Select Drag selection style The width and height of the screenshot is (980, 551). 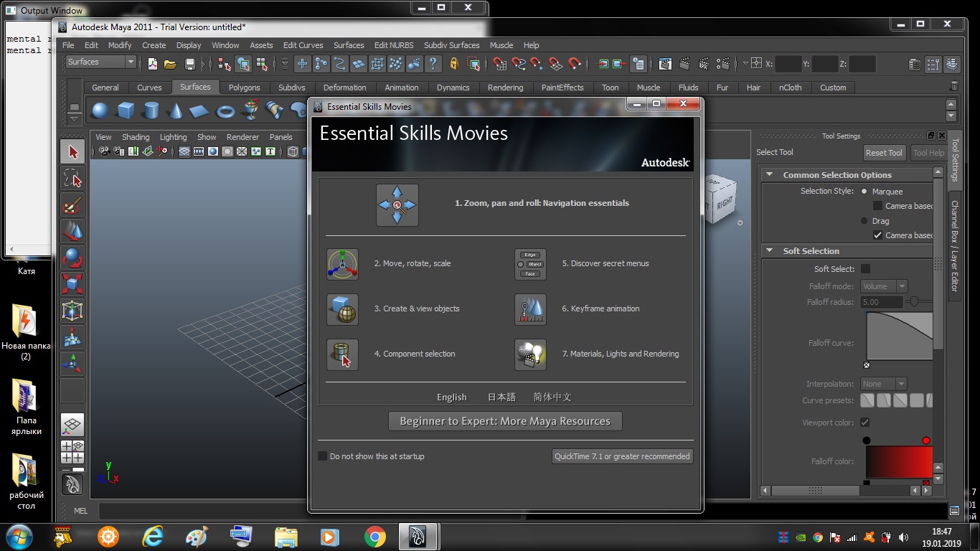click(x=864, y=221)
